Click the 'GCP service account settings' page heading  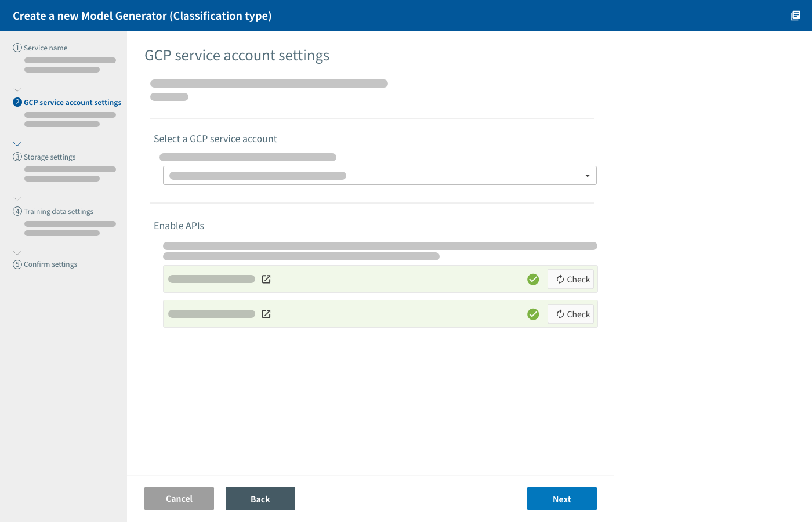(237, 55)
